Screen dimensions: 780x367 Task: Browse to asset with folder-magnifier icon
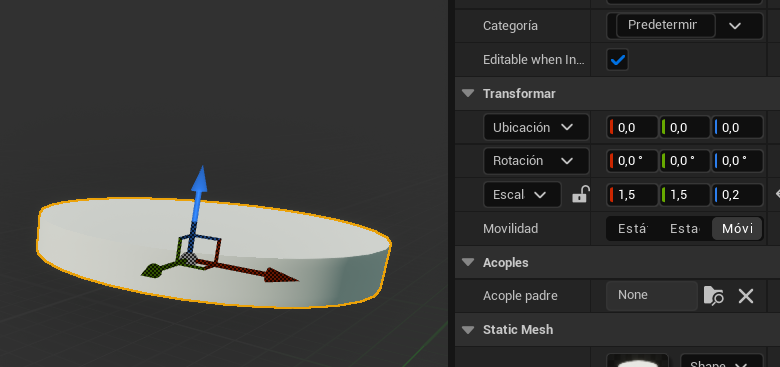coord(713,296)
